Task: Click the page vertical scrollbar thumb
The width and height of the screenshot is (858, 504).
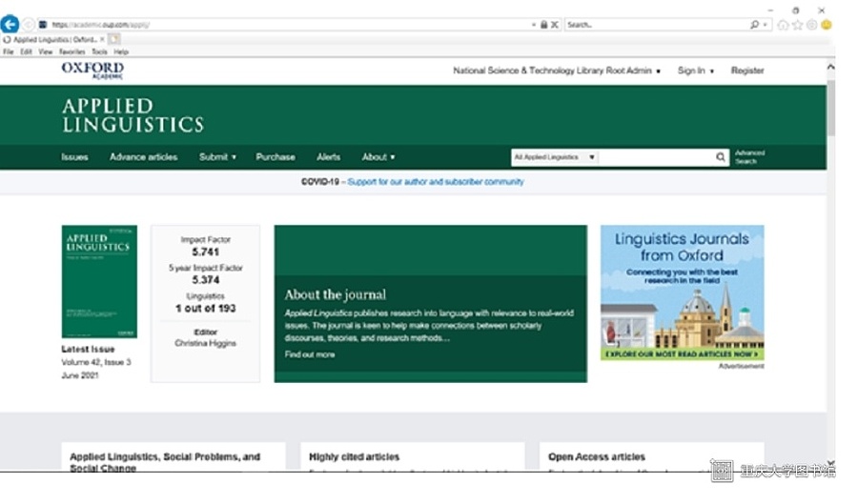Action: [830, 109]
